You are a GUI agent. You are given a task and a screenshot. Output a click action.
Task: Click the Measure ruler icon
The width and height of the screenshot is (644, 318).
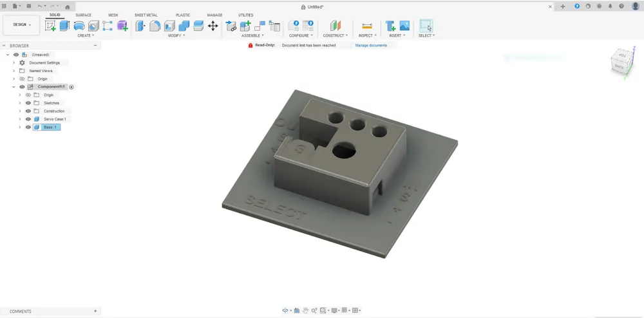point(367,26)
